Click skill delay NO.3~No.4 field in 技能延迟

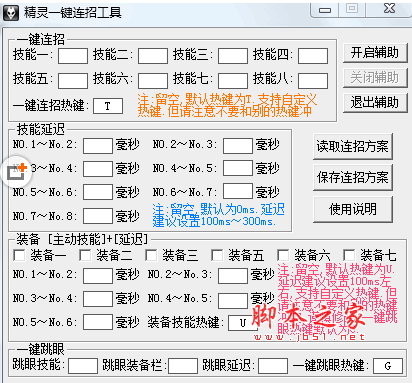coord(98,169)
